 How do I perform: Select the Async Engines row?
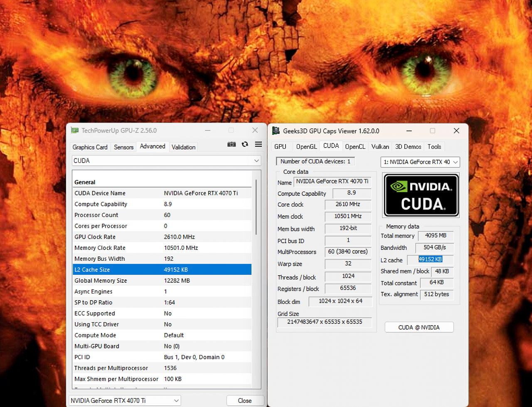coord(162,291)
